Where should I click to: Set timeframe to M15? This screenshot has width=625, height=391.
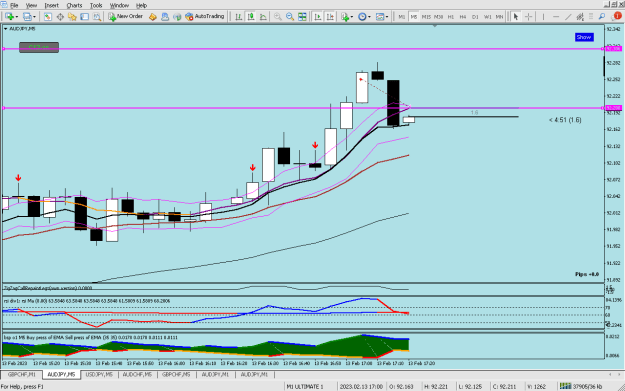[x=426, y=17]
